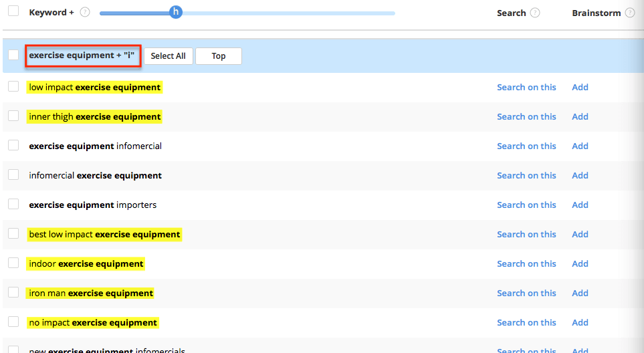
Task: Search on this for 'low impact exercise equipment'
Action: click(x=526, y=87)
